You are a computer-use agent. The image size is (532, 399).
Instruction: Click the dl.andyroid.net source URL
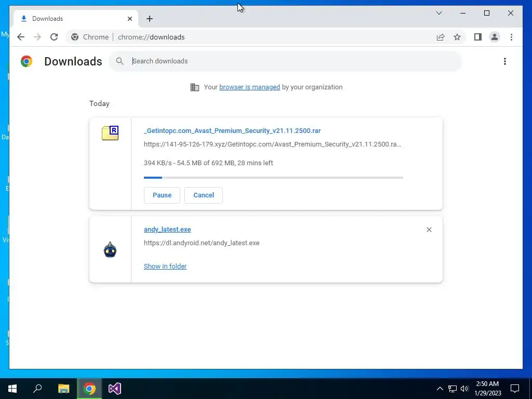pos(202,243)
